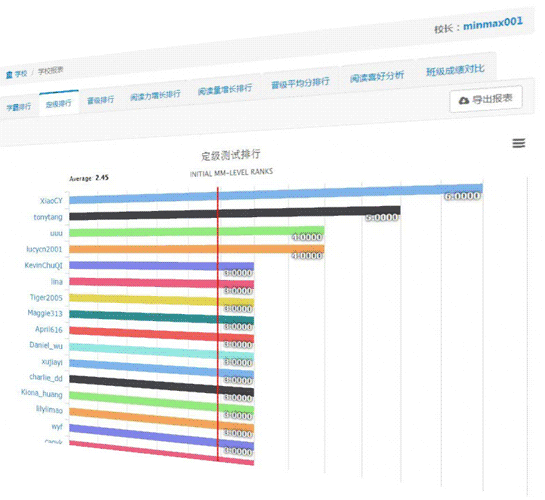Screen dimensions: 545x500
Task: Open the chart hamburger context menu
Action: click(519, 143)
